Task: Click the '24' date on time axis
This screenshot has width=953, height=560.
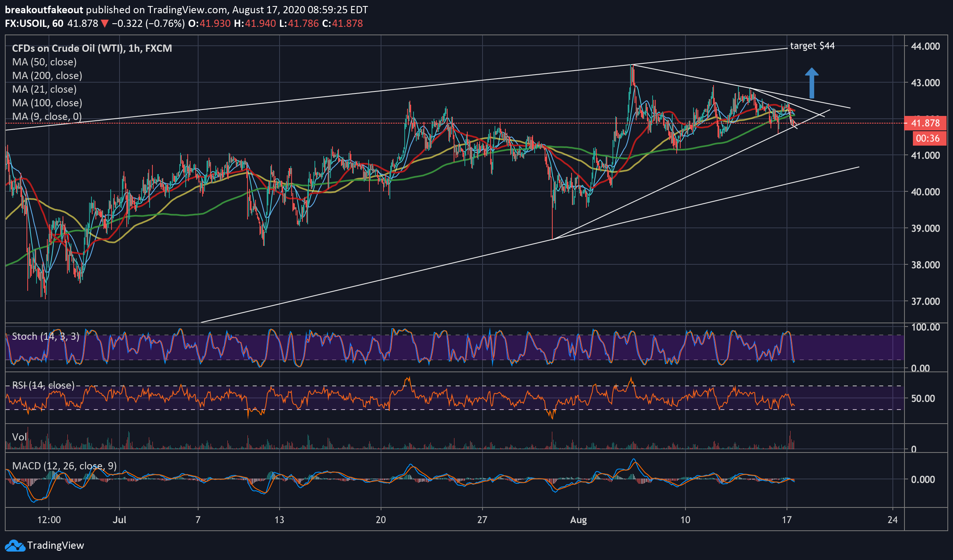Action: pyautogui.click(x=892, y=520)
